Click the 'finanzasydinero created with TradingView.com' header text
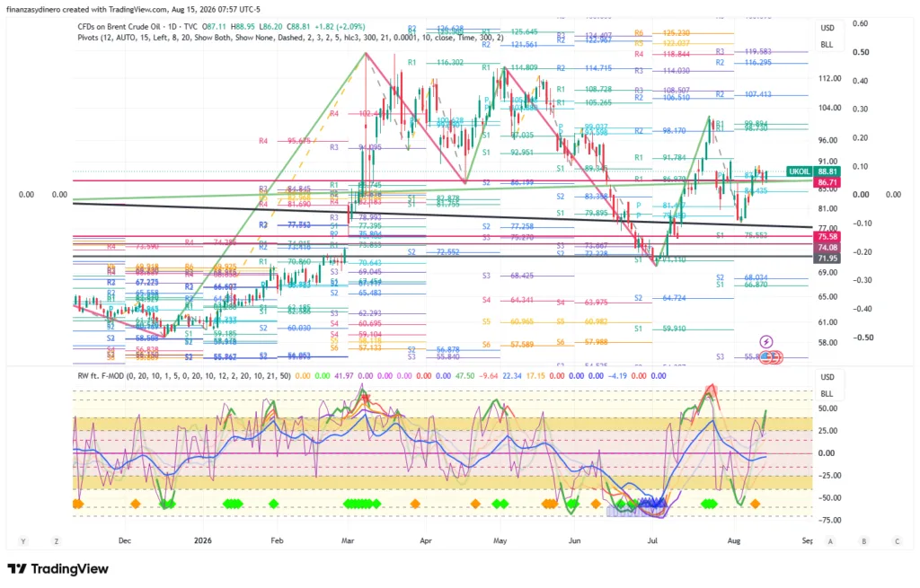920x588 pixels. click(x=87, y=9)
